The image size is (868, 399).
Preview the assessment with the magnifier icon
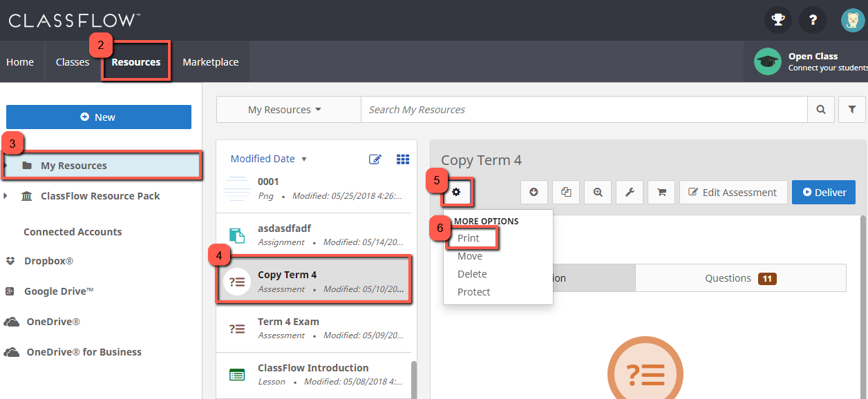597,192
